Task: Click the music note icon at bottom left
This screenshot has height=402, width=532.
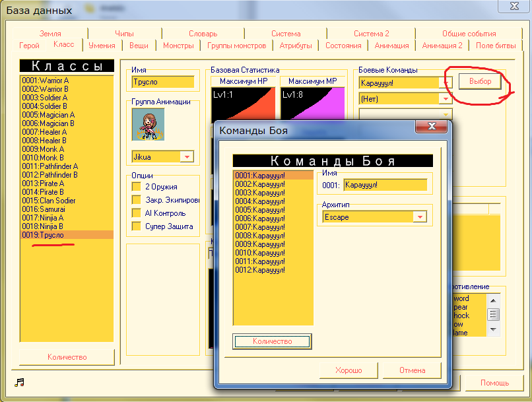Action: point(19,383)
